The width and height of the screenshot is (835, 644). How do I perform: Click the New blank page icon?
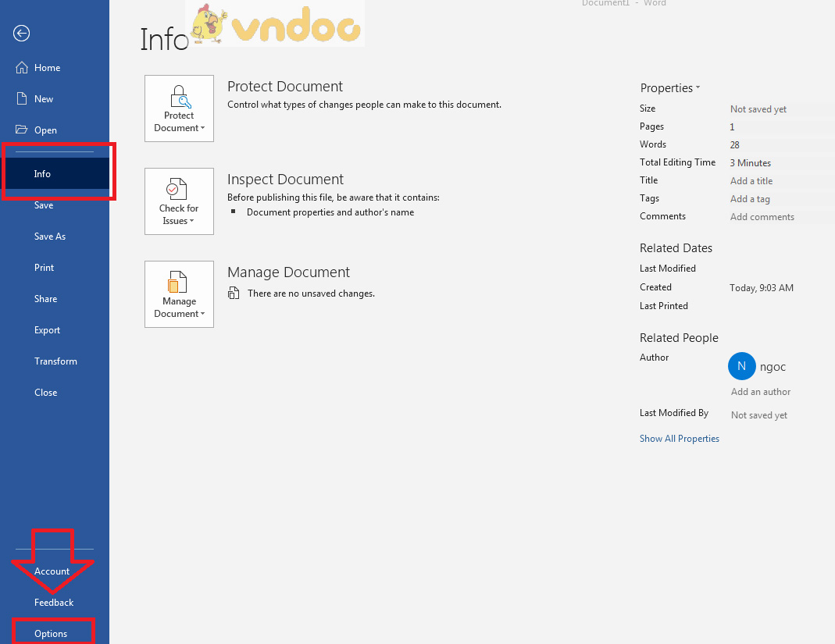(x=22, y=99)
